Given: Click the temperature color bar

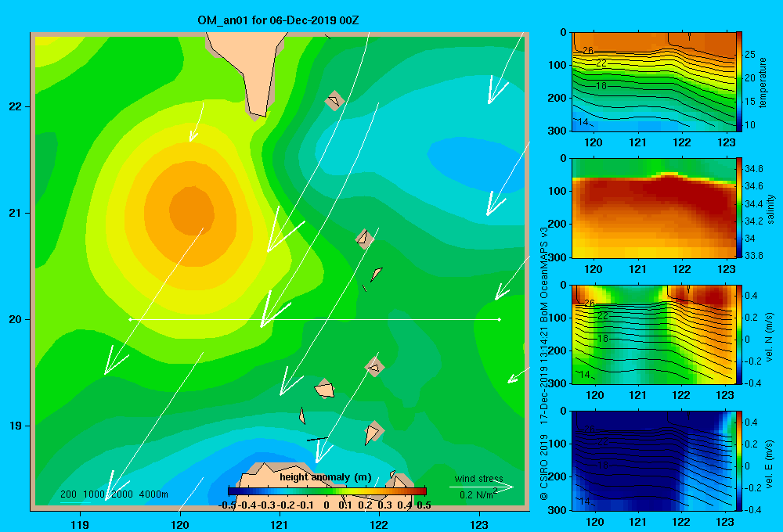Looking at the screenshot, I should tap(739, 81).
